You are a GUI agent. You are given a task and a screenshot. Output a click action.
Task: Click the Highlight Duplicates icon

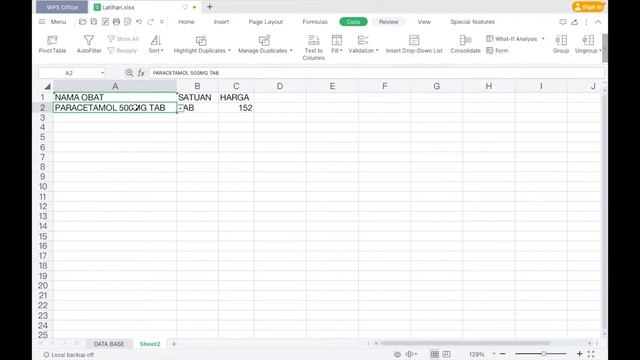tap(201, 40)
